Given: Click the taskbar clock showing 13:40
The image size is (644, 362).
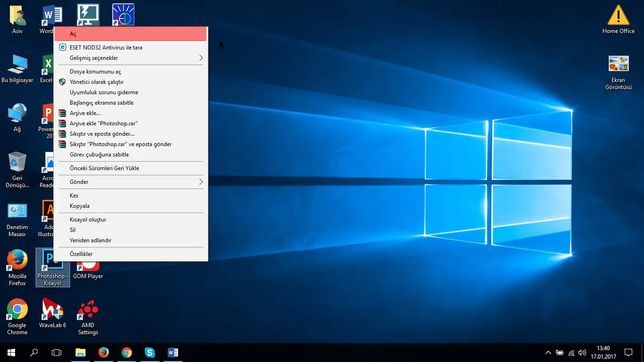Looking at the screenshot, I should 603,352.
